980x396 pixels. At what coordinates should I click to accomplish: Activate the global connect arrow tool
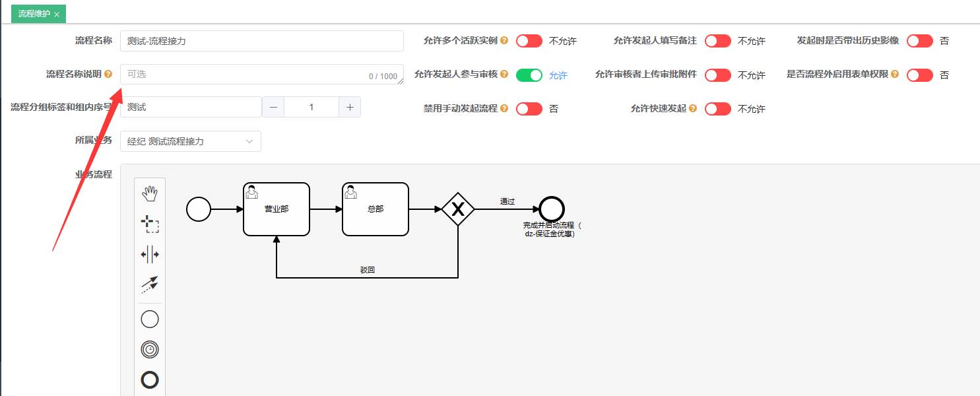(x=150, y=284)
